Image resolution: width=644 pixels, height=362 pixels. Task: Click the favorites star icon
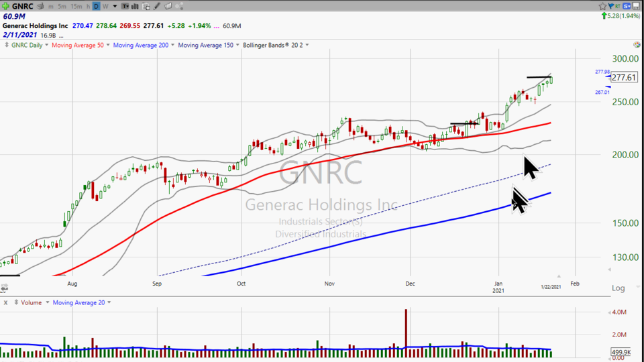click(602, 6)
